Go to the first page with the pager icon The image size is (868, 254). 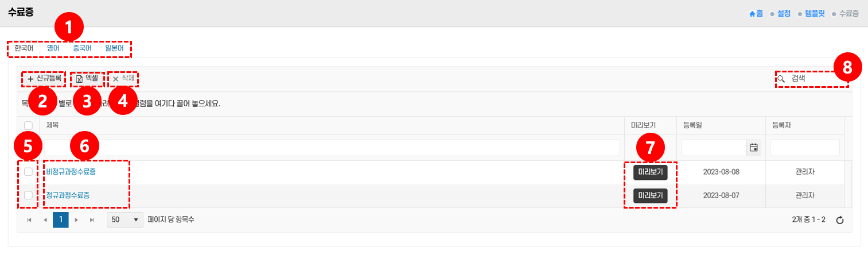click(x=29, y=220)
